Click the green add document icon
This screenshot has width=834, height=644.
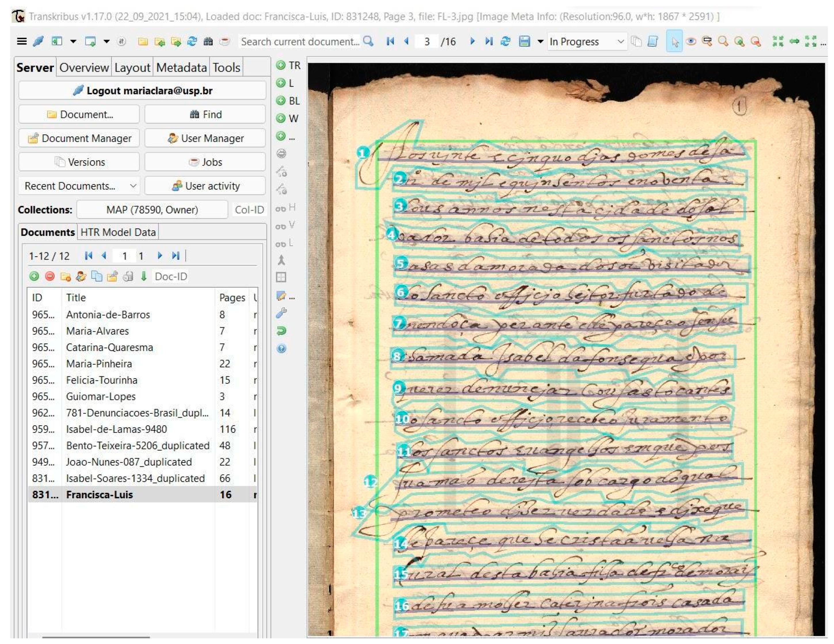(34, 276)
